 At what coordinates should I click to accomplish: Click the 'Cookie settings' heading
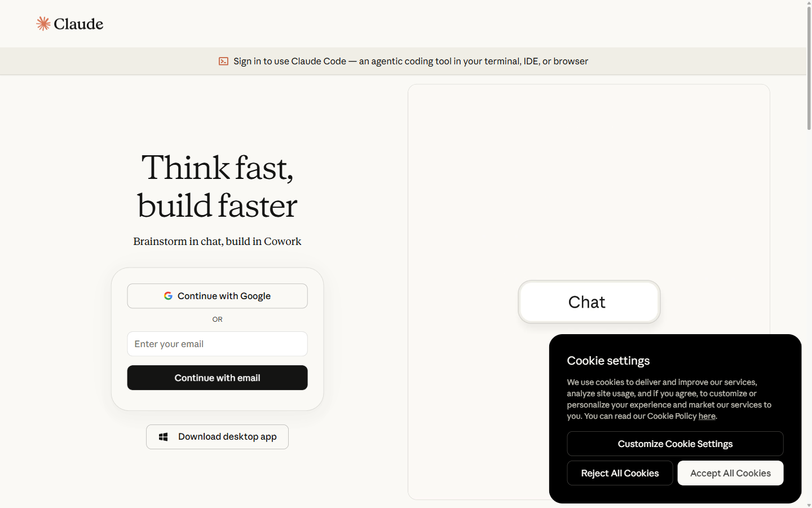pyautogui.click(x=608, y=361)
